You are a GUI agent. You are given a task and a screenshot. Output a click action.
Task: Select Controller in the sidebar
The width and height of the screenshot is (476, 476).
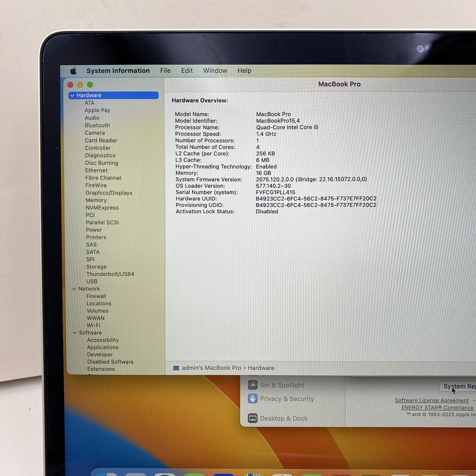tap(98, 148)
